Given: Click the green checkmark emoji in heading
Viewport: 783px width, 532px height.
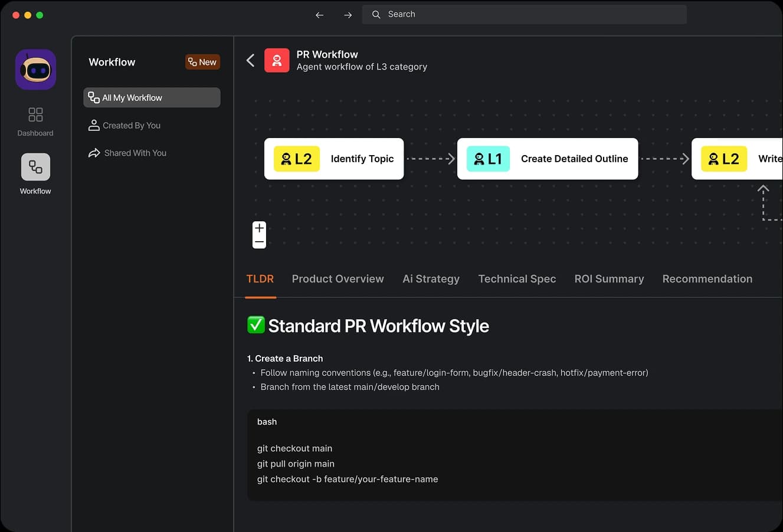Looking at the screenshot, I should click(256, 325).
